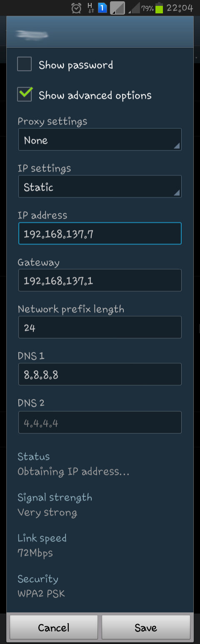
Task: Tap the battery level icon
Action: 159,8
